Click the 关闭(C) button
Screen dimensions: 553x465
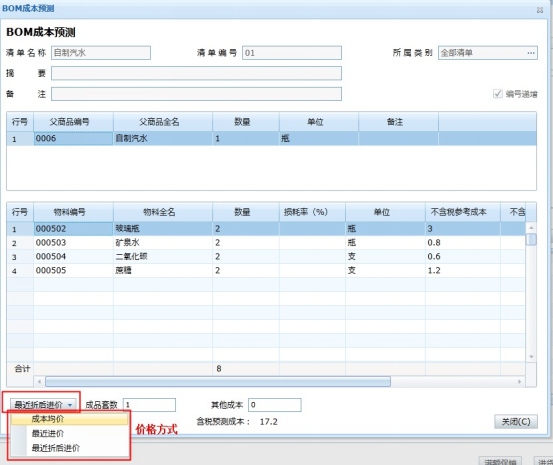pos(516,421)
